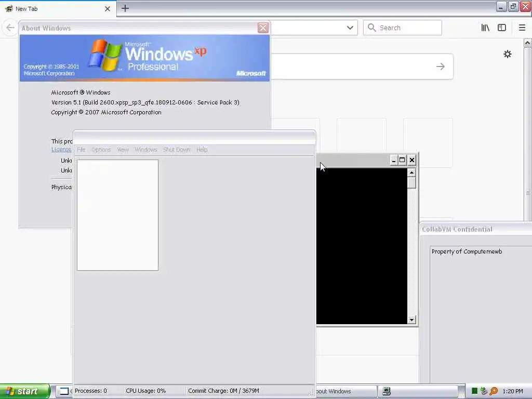The width and height of the screenshot is (532, 399).
Task: Open the Options menu in Task Manager
Action: pos(101,150)
